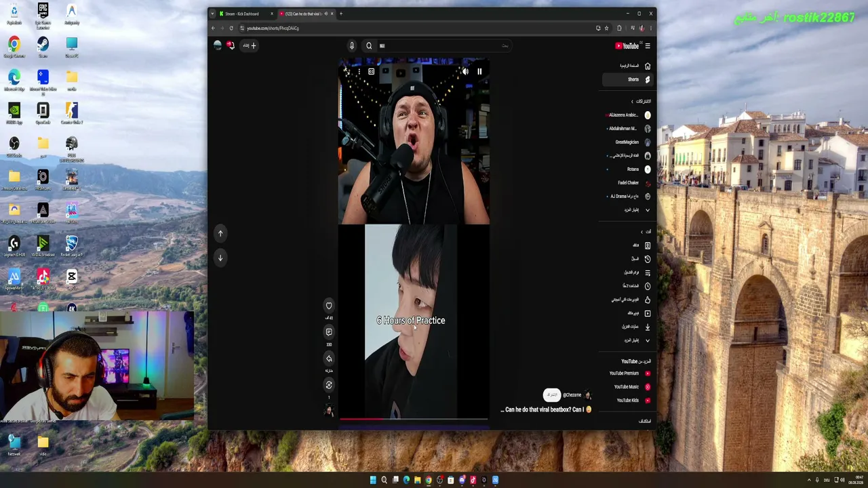Open AJ Drama subscription channel
Screen dimensions: 868x488
[x=628, y=197]
